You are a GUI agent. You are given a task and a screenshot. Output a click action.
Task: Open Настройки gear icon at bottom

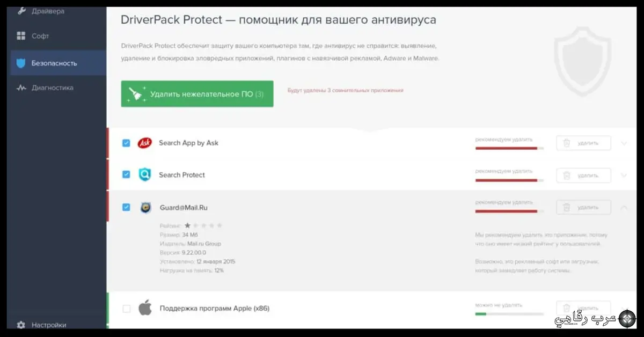[20, 325]
